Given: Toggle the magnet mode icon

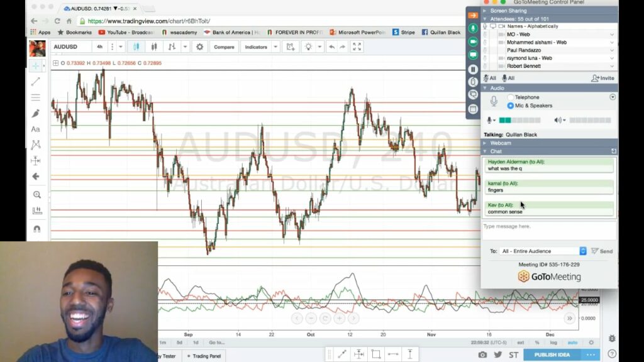Looking at the screenshot, I should pos(37,229).
